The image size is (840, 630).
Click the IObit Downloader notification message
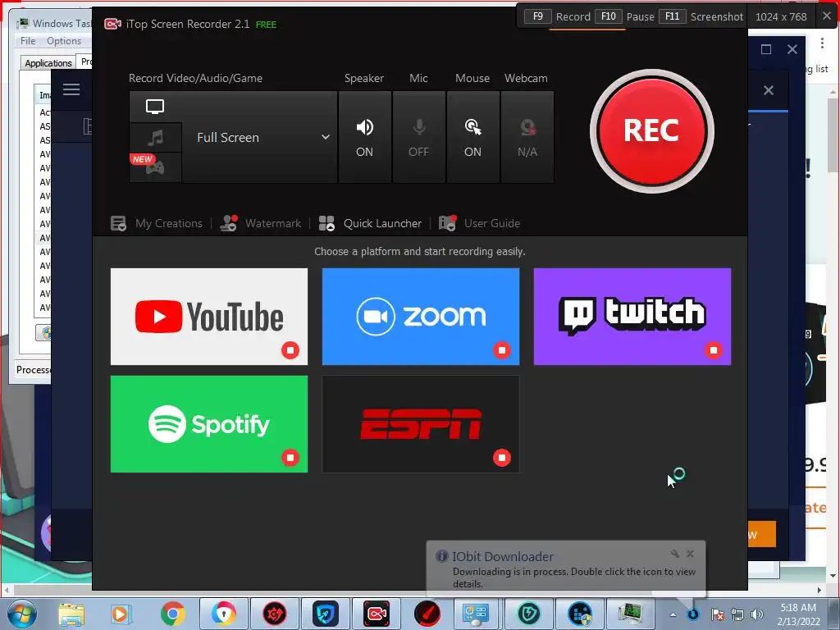click(x=573, y=577)
